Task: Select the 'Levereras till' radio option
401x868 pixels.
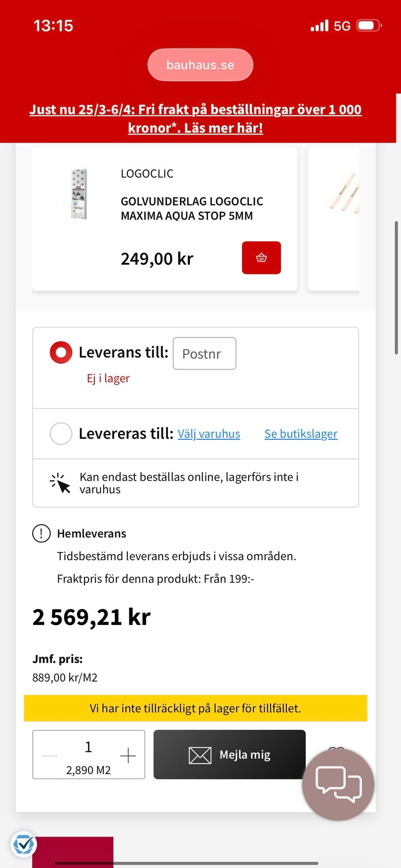Action: (x=61, y=434)
